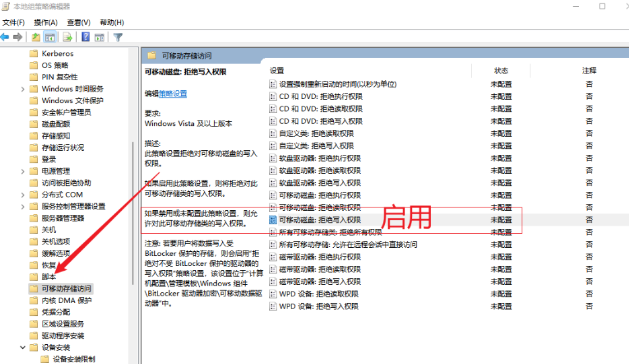629x364 pixels.
Task: Select '缓解选项' in the tree
Action: point(56,254)
